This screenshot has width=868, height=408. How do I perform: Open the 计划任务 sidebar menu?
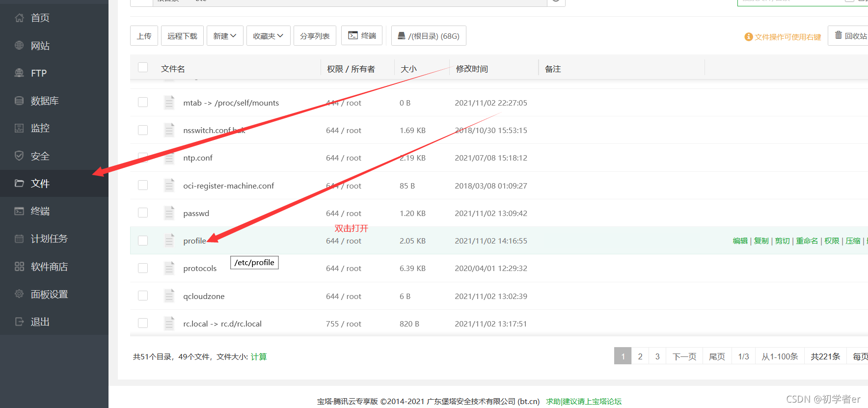pyautogui.click(x=54, y=239)
